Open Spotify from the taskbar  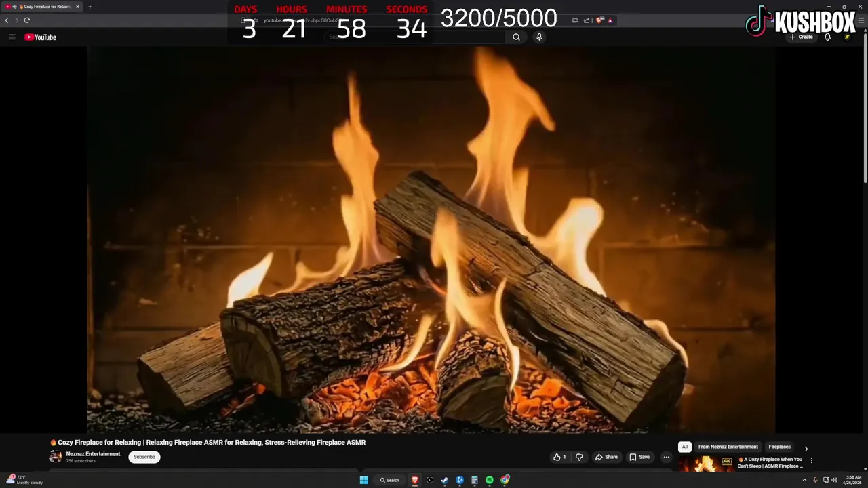pos(490,480)
